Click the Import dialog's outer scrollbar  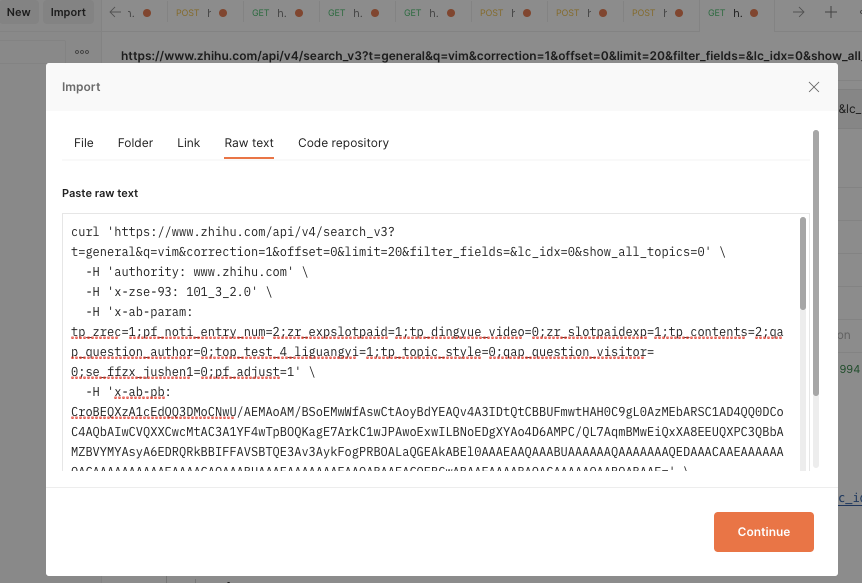click(x=816, y=263)
